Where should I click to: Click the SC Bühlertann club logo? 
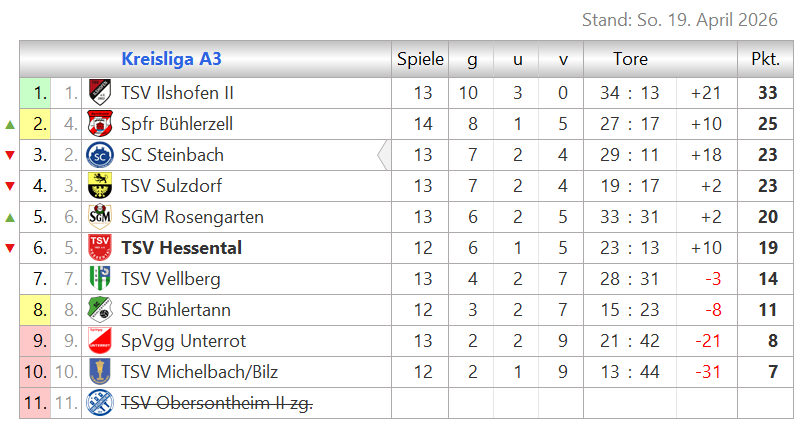(x=98, y=310)
